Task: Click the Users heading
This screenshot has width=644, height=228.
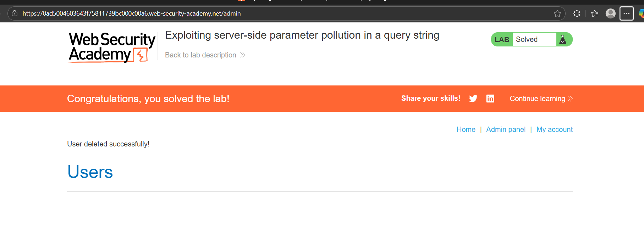Action: pos(90,172)
